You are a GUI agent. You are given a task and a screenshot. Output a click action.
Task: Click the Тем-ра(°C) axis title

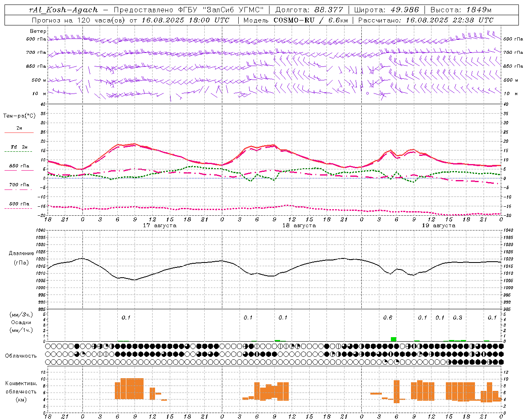(19, 116)
